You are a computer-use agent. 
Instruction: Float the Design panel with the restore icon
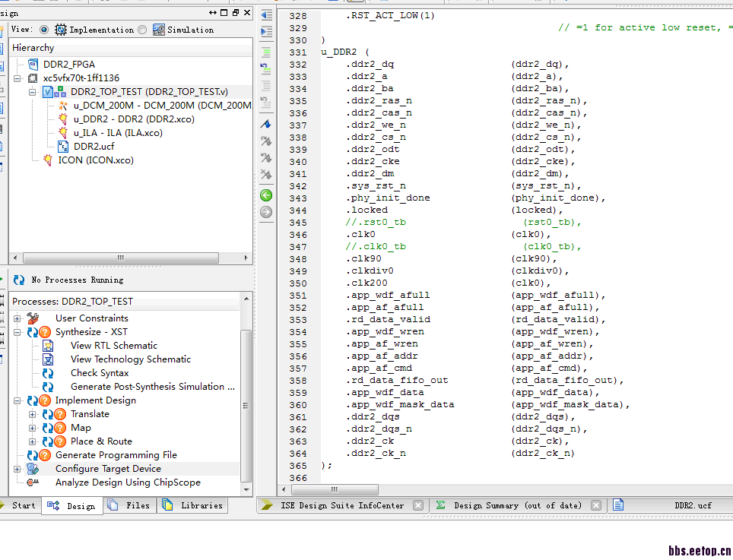[236, 13]
